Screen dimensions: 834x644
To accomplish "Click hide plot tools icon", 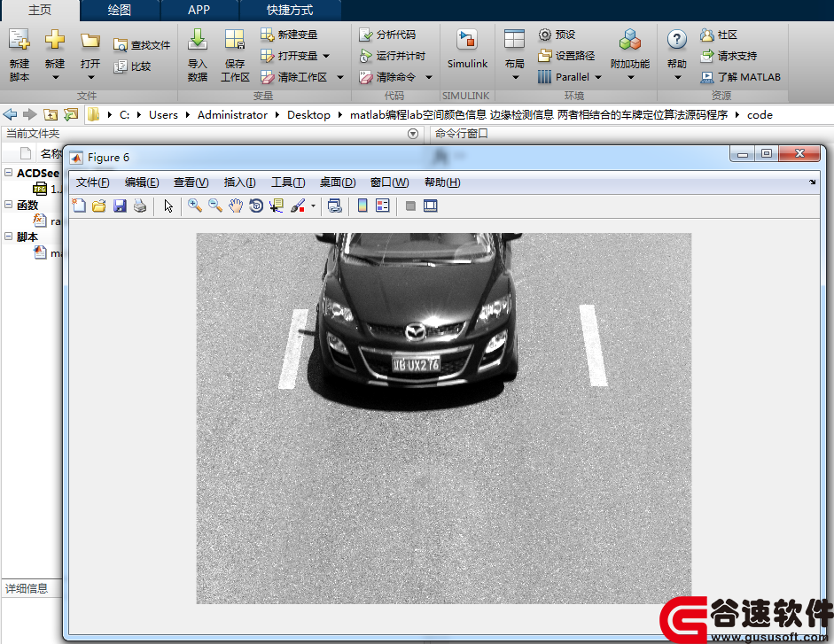I will click(410, 206).
